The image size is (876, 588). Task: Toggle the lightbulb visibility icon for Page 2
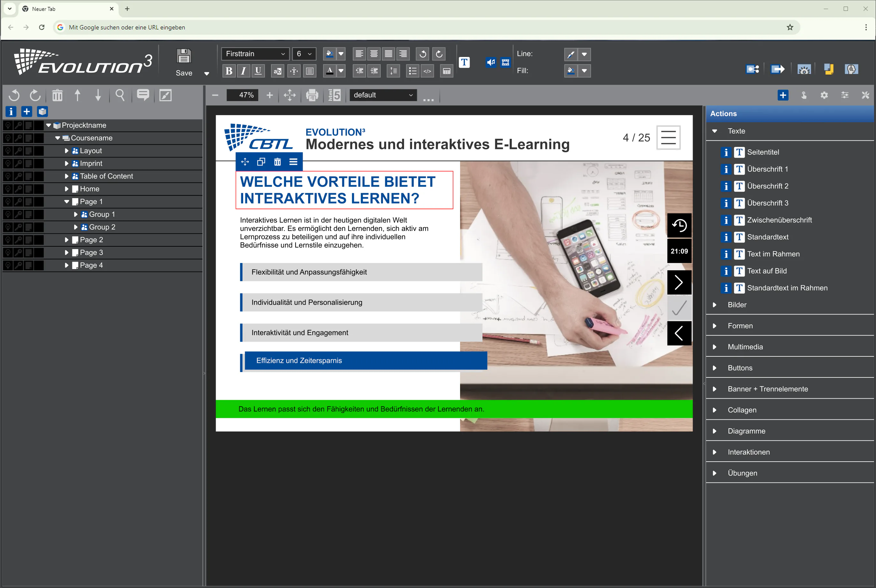coord(8,240)
